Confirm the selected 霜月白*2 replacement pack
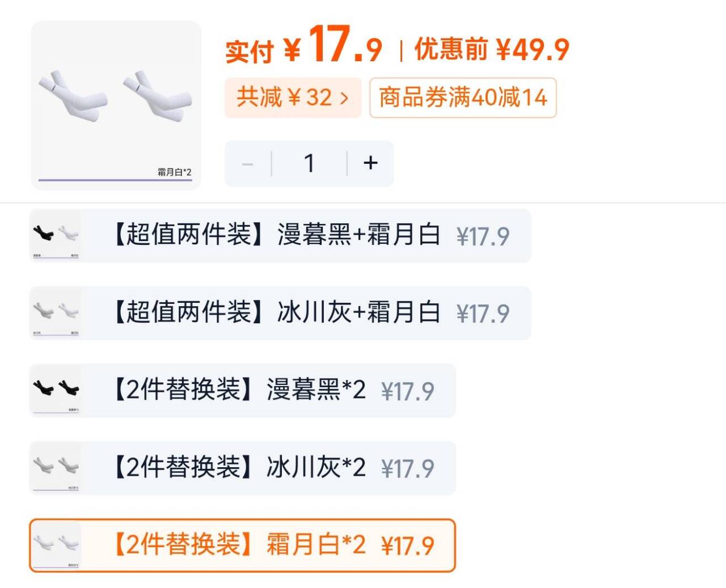The width and height of the screenshot is (726, 588). pos(244,545)
